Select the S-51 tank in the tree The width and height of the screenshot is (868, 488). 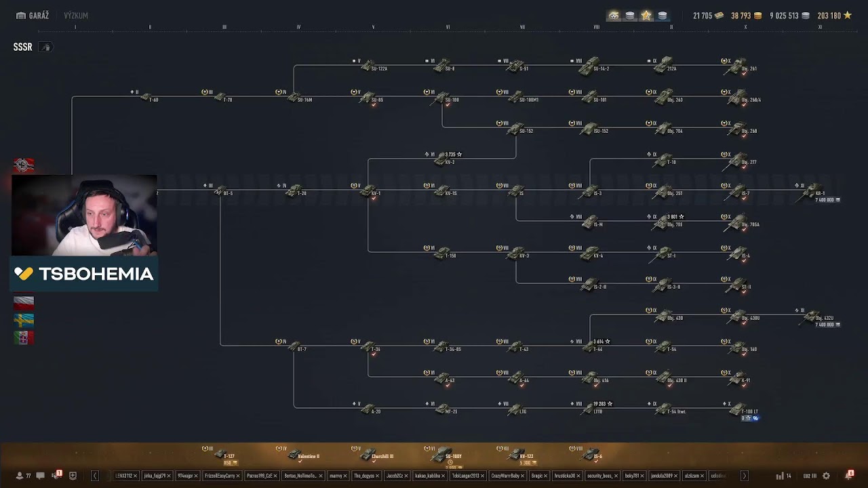click(x=517, y=66)
